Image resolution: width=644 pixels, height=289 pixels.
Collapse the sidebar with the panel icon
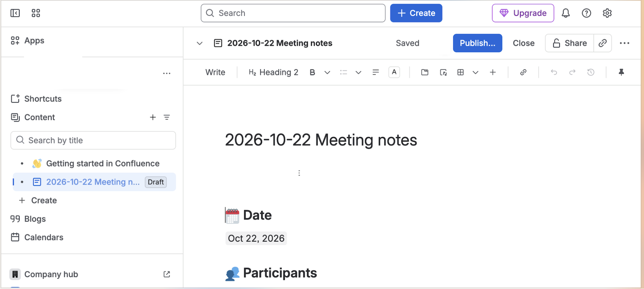click(x=15, y=13)
